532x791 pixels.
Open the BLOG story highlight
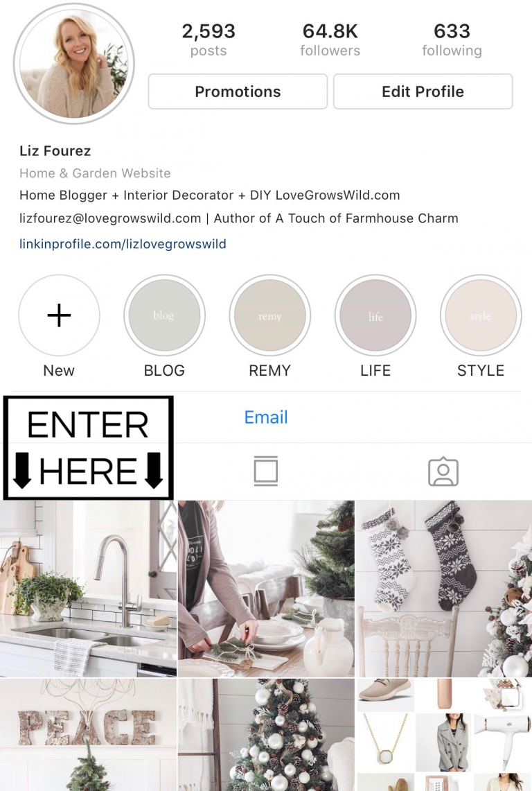point(164,315)
